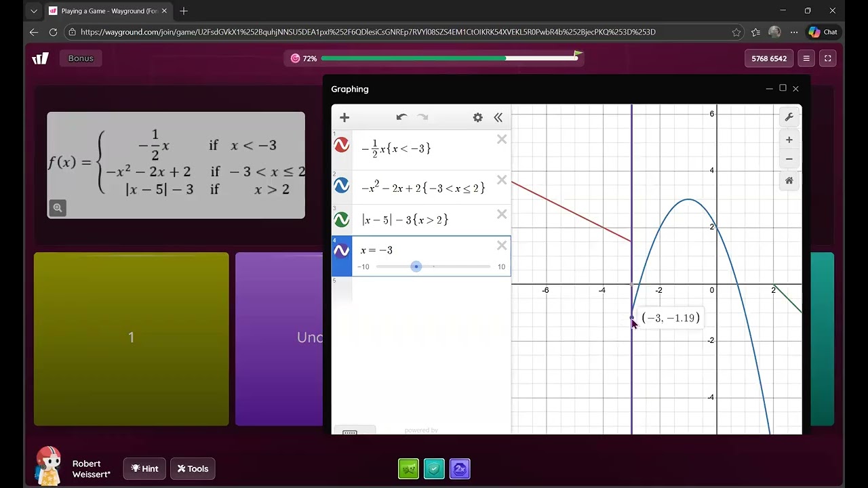
Task: Select the slider upper bound 10
Action: pyautogui.click(x=501, y=267)
